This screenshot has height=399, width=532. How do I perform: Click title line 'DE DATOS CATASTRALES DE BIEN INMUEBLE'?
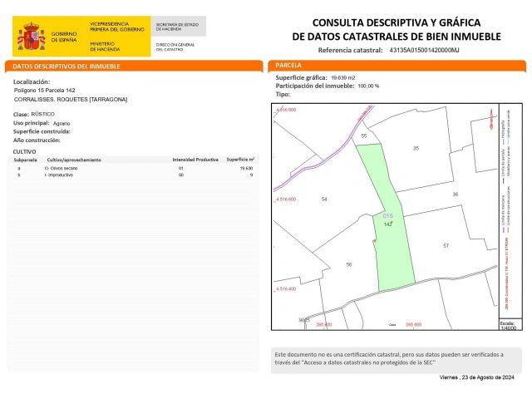(397, 37)
